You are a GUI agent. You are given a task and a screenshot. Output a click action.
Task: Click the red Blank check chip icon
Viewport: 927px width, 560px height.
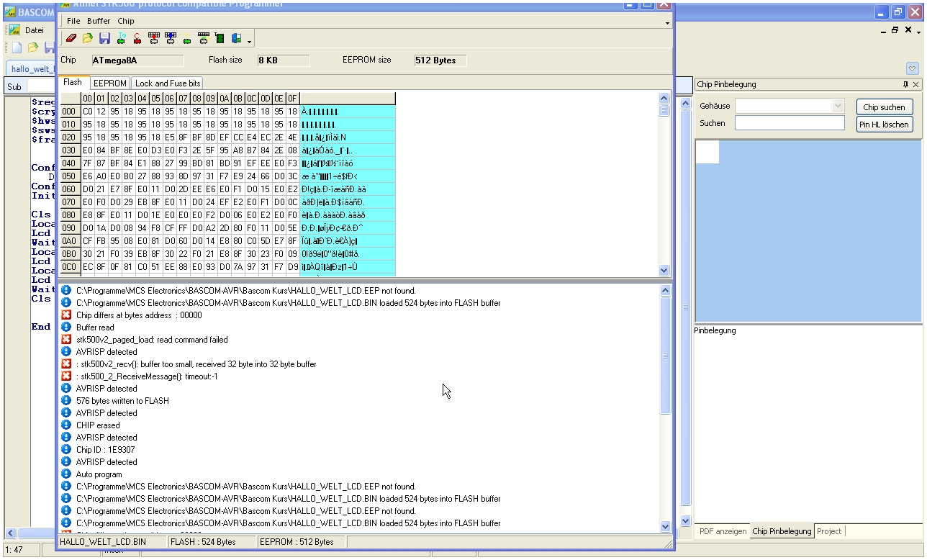pyautogui.click(x=137, y=38)
